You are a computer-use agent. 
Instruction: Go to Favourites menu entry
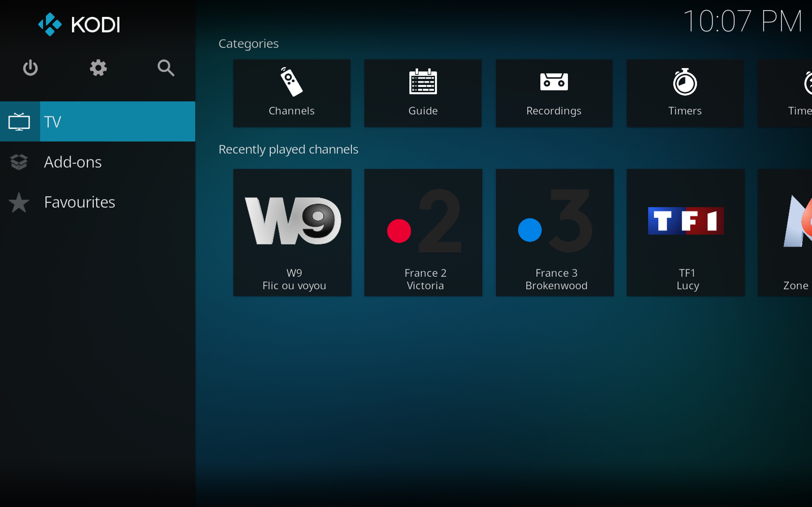pyautogui.click(x=80, y=202)
